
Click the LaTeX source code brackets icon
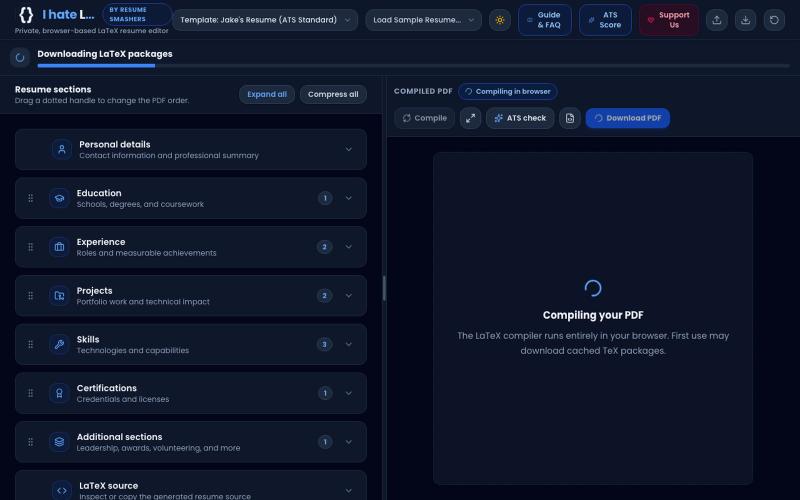(x=62, y=490)
